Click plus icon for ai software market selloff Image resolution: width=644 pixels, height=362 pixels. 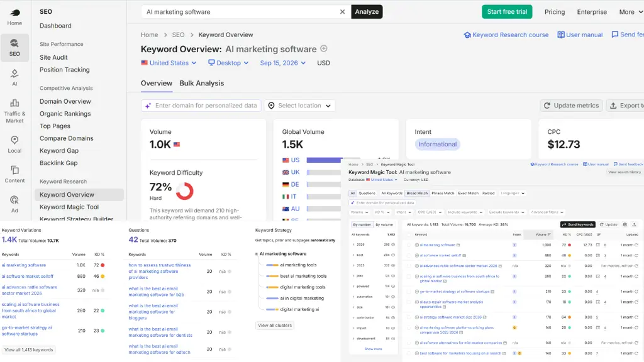416,255
